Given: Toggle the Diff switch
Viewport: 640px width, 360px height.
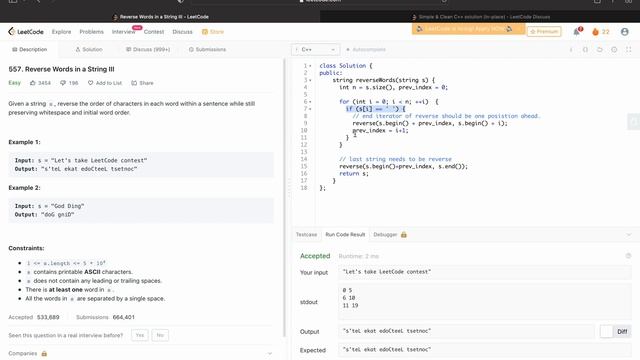Looking at the screenshot, I should coord(615,331).
